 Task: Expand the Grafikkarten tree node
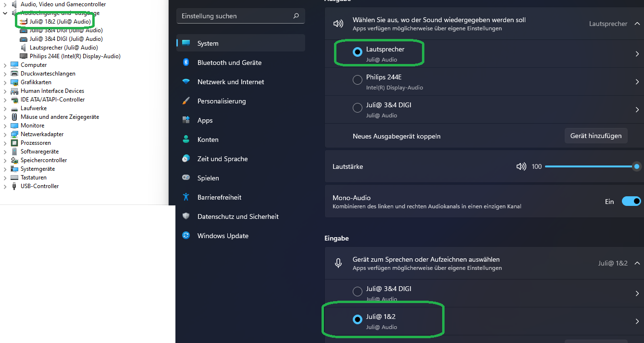coord(5,82)
